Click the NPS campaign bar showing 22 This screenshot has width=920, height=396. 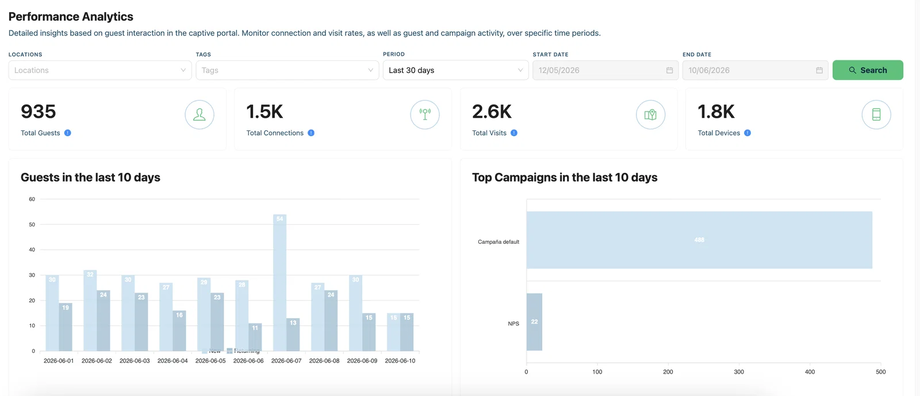pos(534,322)
